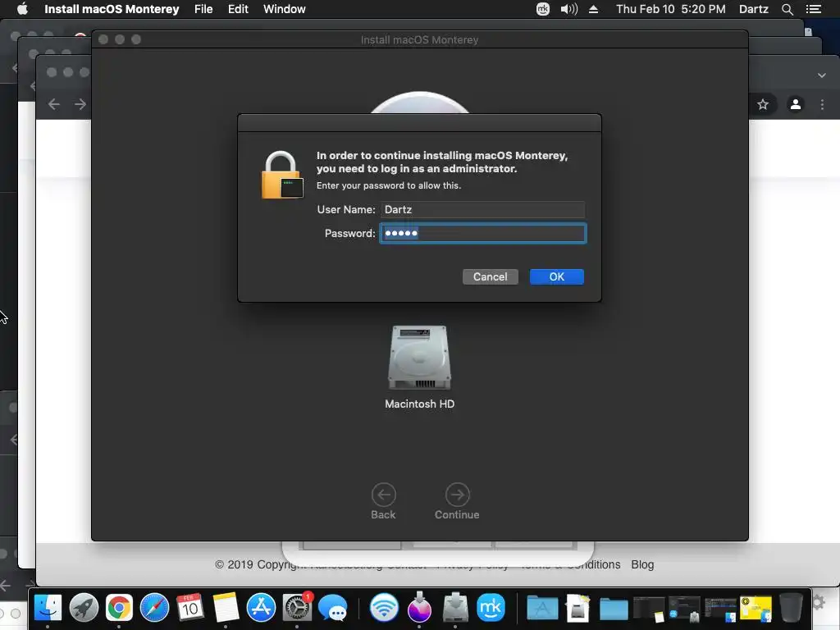Screen dimensions: 840x630
Task: Open the Trash in the Dock
Action: point(792,608)
